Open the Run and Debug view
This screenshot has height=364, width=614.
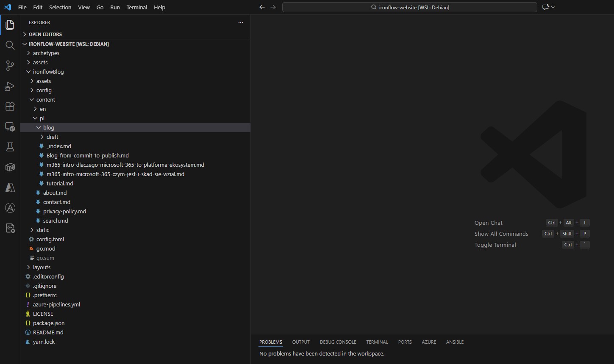point(10,86)
